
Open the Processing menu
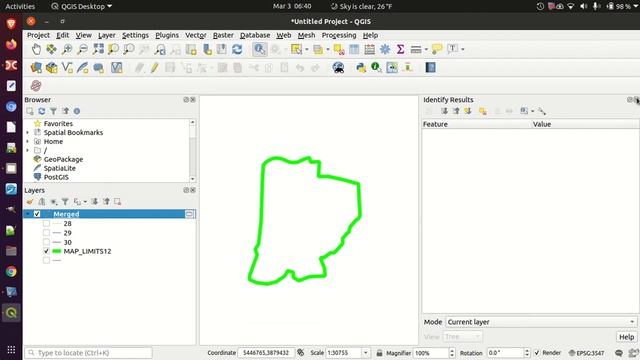pyautogui.click(x=339, y=35)
